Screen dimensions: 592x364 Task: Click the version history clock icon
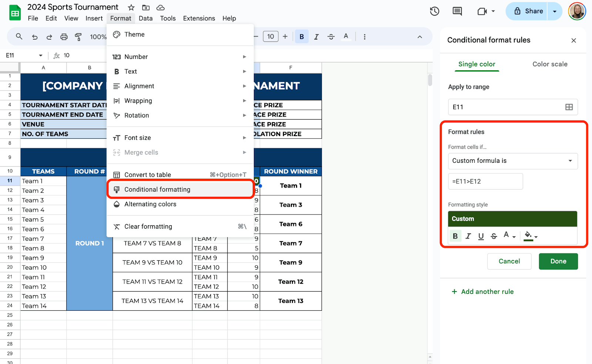tap(434, 11)
